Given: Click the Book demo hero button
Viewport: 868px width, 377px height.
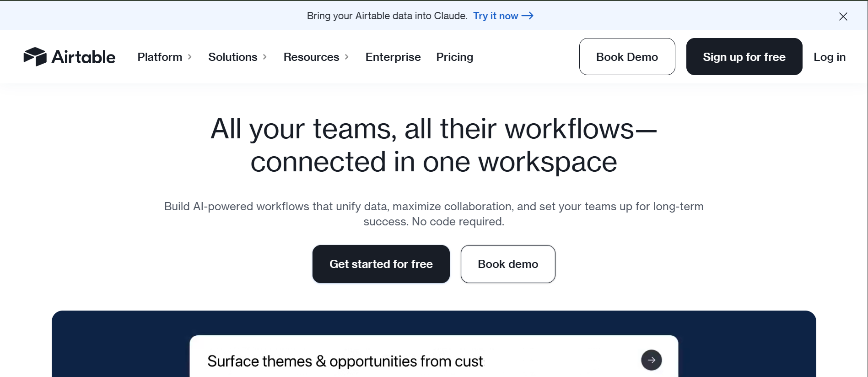Looking at the screenshot, I should tap(508, 264).
